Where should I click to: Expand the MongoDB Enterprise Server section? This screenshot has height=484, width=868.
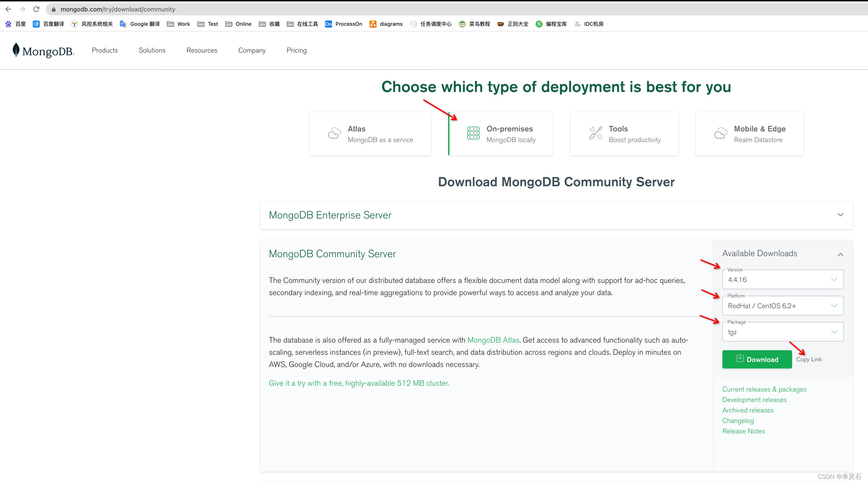click(x=840, y=215)
